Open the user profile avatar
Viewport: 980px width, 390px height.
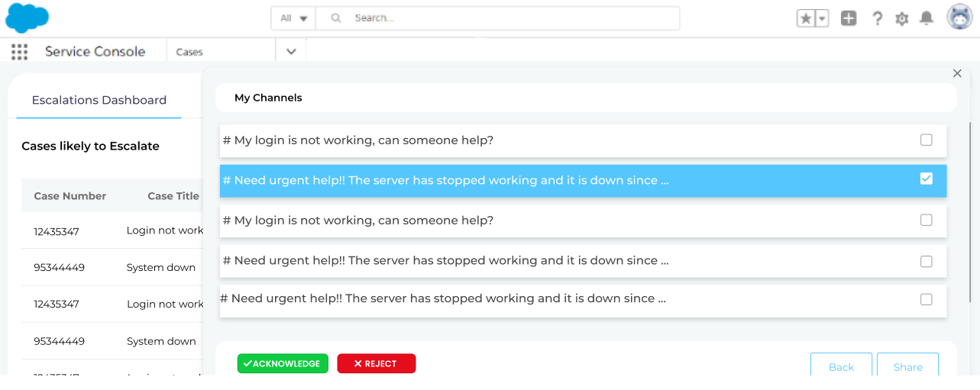(x=959, y=17)
